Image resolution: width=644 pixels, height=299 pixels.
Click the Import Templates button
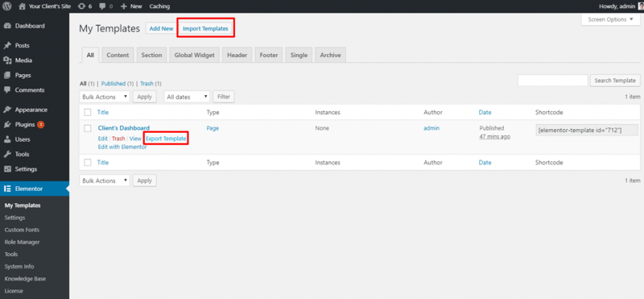click(205, 28)
